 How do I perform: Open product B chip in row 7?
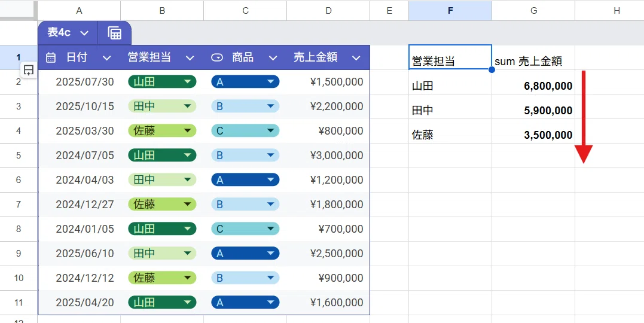tap(245, 204)
